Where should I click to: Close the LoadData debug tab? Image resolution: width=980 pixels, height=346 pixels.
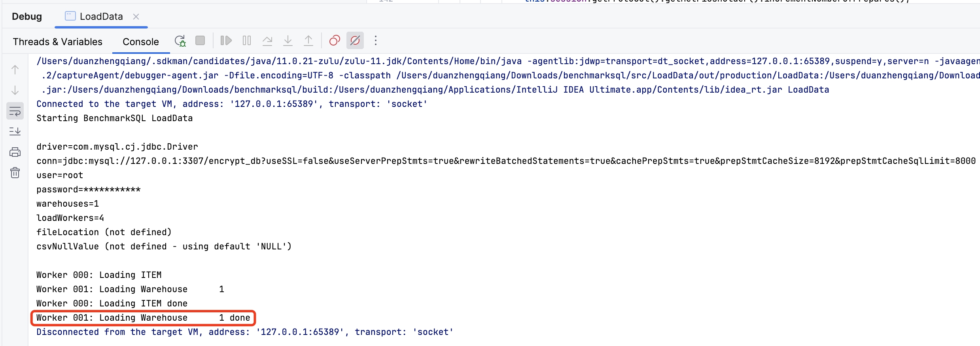(136, 16)
